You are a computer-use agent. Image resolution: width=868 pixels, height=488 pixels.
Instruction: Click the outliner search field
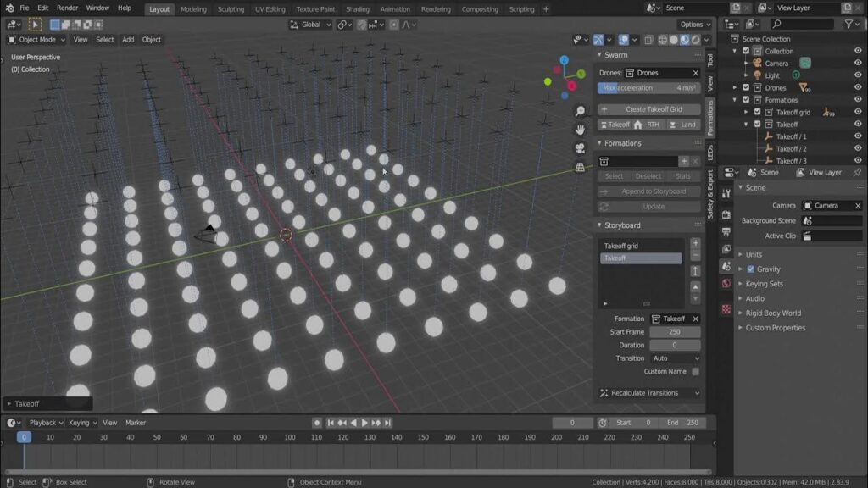[802, 25]
